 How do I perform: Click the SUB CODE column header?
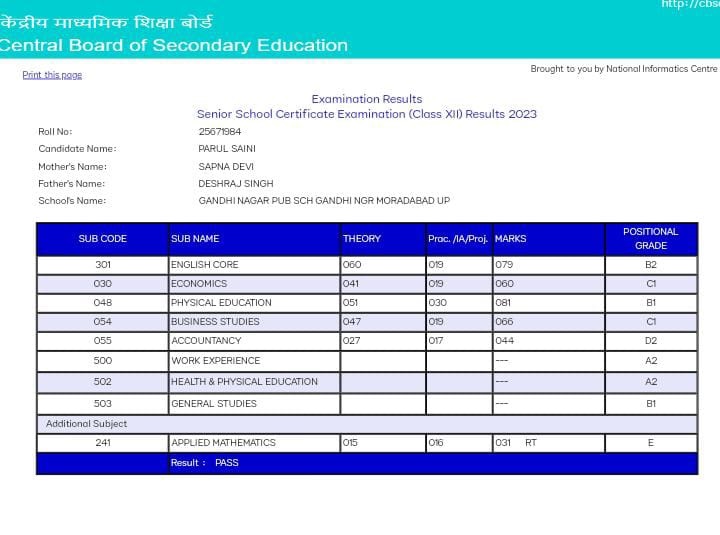(x=102, y=239)
